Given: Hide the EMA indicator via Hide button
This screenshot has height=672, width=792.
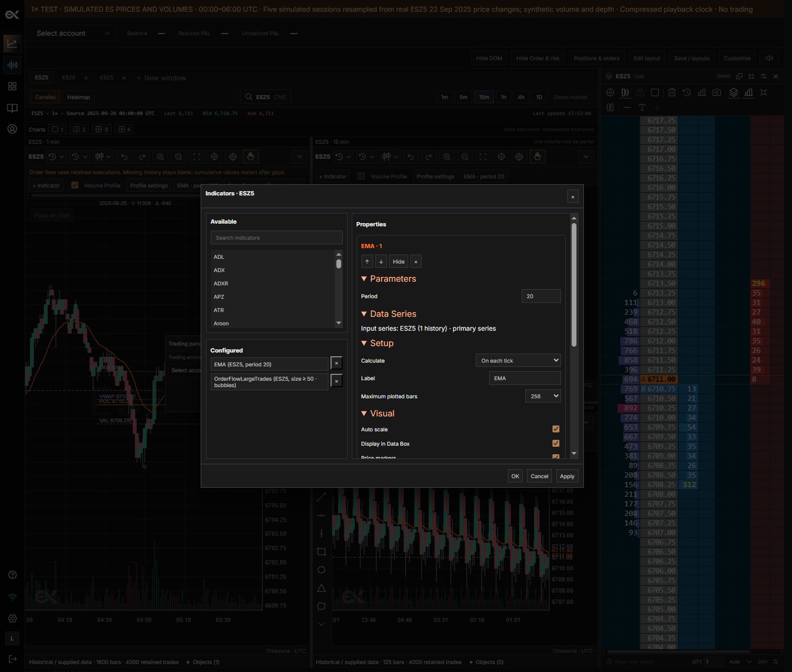Looking at the screenshot, I should pyautogui.click(x=399, y=261).
